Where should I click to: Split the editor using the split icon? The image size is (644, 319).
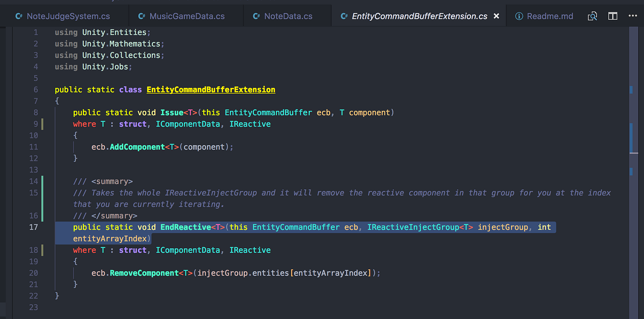(x=613, y=16)
